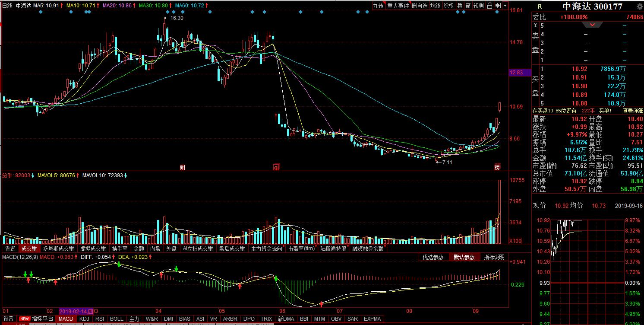Image resolution: width=644 pixels, height=325 pixels.
Task: Open 指标说明 indicator description
Action: coord(494,257)
